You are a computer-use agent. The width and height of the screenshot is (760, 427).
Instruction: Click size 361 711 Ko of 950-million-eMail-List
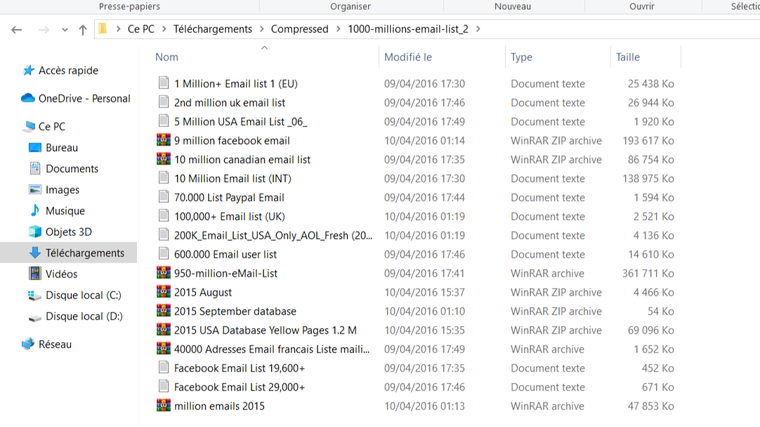pos(648,273)
